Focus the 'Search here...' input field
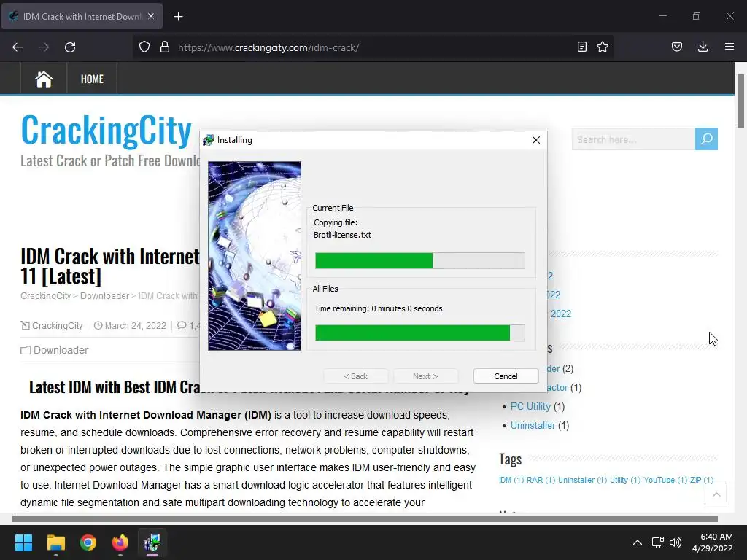 633,139
